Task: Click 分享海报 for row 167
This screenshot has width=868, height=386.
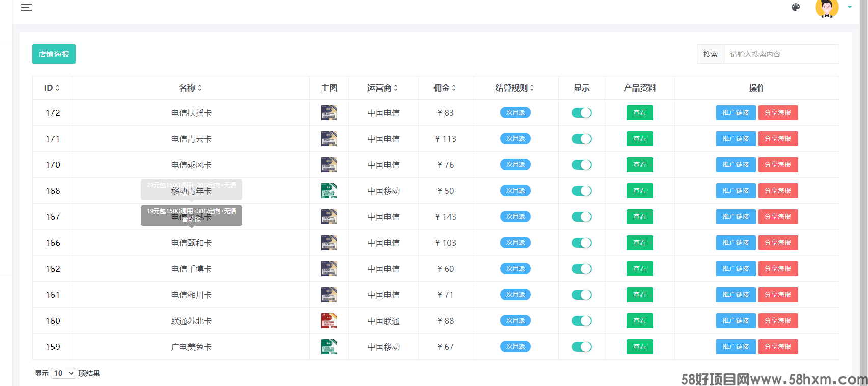Action: tap(778, 217)
